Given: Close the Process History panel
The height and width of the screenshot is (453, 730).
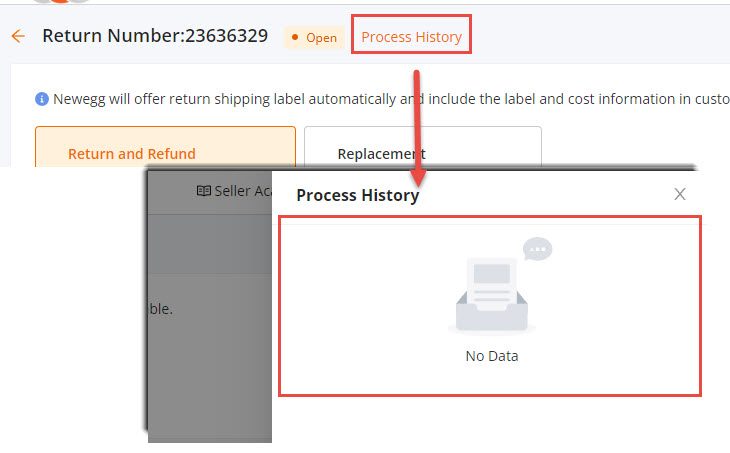Looking at the screenshot, I should [x=680, y=194].
